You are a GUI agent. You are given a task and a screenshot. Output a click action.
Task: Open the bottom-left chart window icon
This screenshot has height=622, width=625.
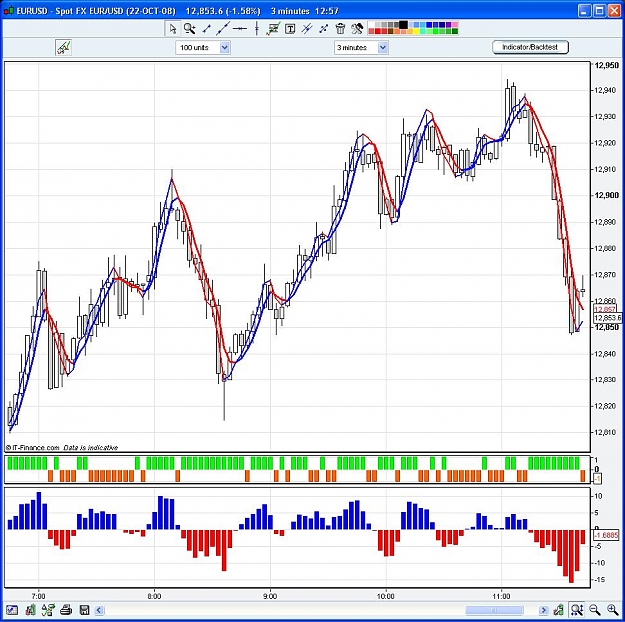(x=12, y=610)
